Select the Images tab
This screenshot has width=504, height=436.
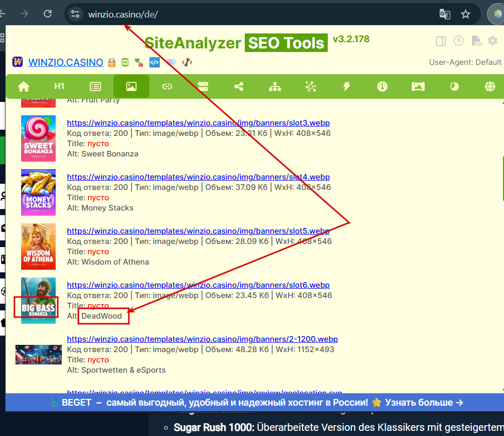coord(131,86)
